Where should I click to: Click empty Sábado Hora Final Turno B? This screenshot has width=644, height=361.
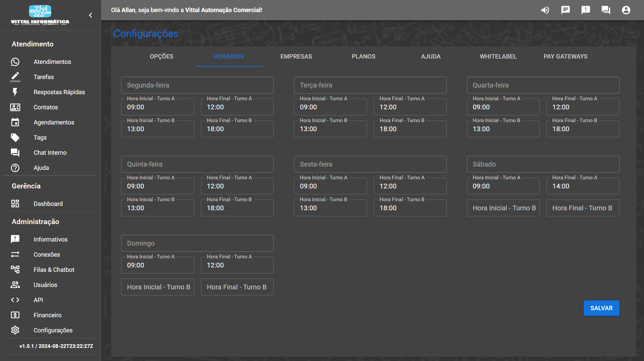click(x=583, y=208)
